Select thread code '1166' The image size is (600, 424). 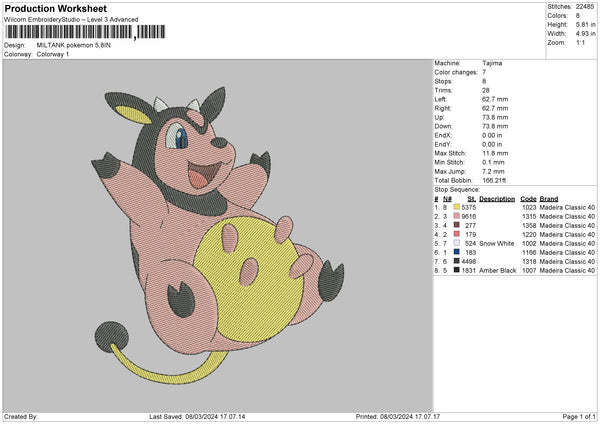point(529,253)
